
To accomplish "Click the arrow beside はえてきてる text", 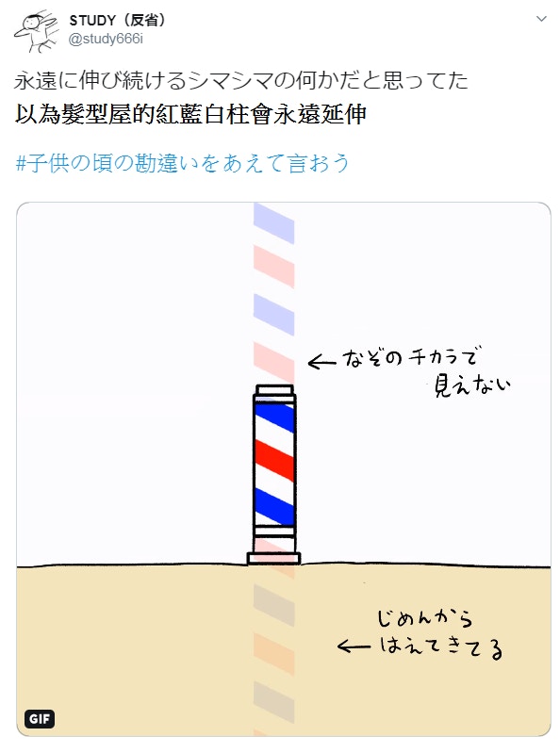I will coord(354,647).
